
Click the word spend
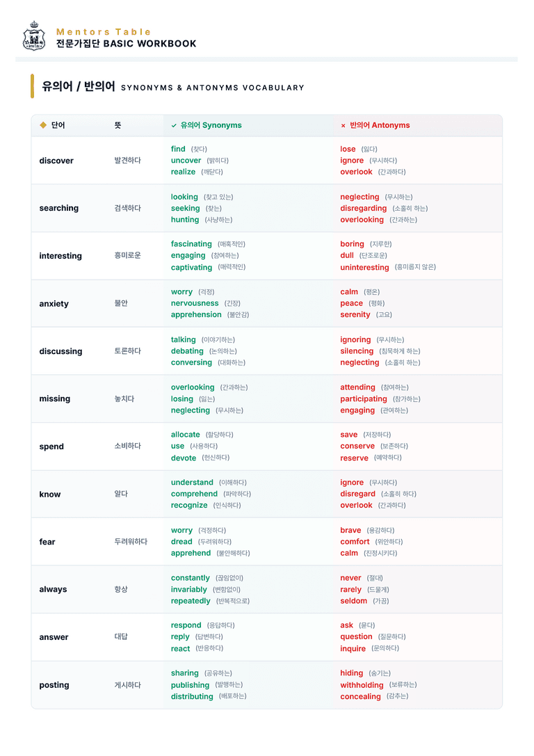(51, 447)
